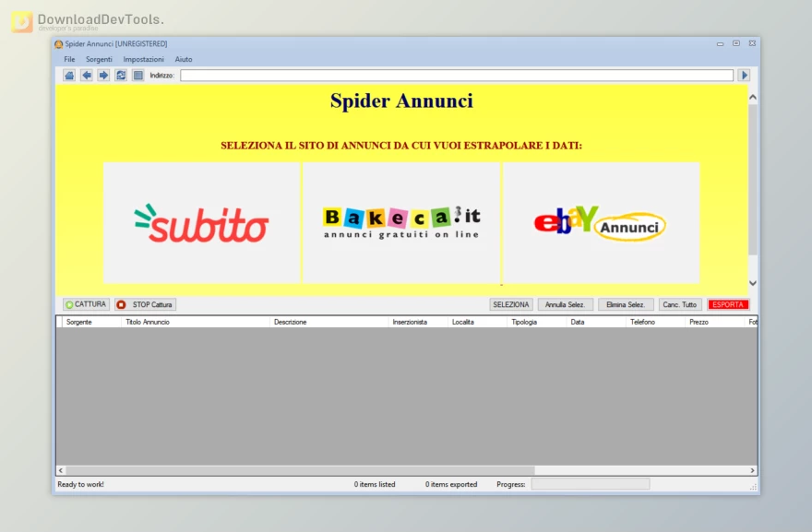Click the Annulla Selez. button
Screen dimensions: 812x532
point(565,304)
